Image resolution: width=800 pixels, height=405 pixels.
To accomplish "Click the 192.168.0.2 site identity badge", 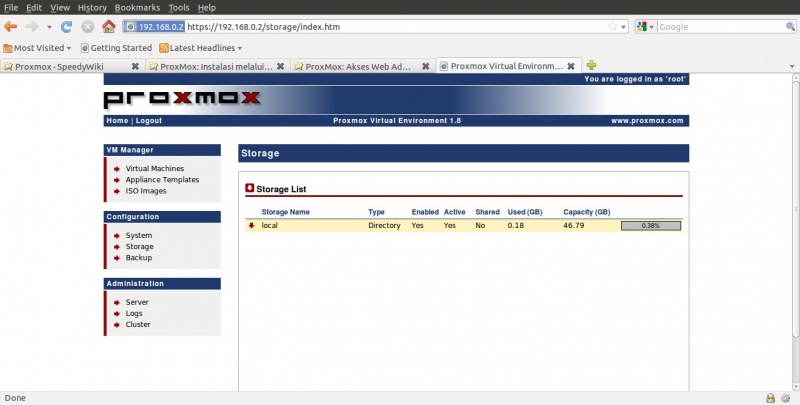I will [x=154, y=27].
